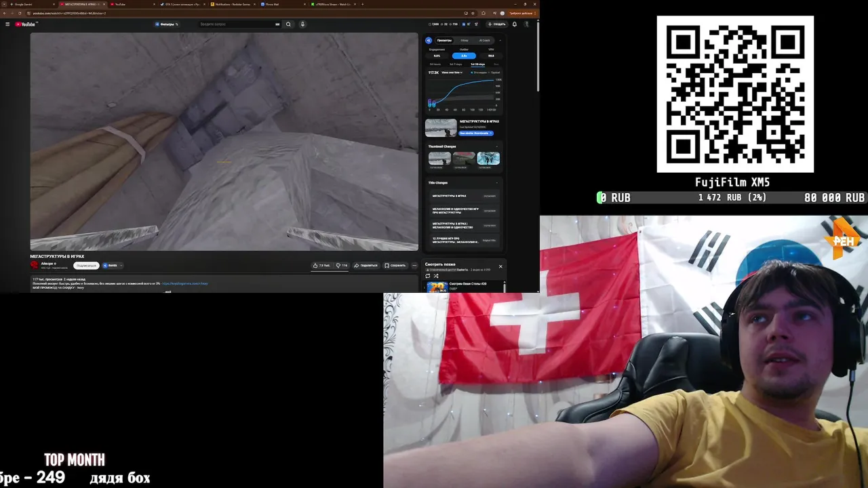Click the current video thumbnail in panel
Viewport: 868px width, 488px height.
pos(441,127)
